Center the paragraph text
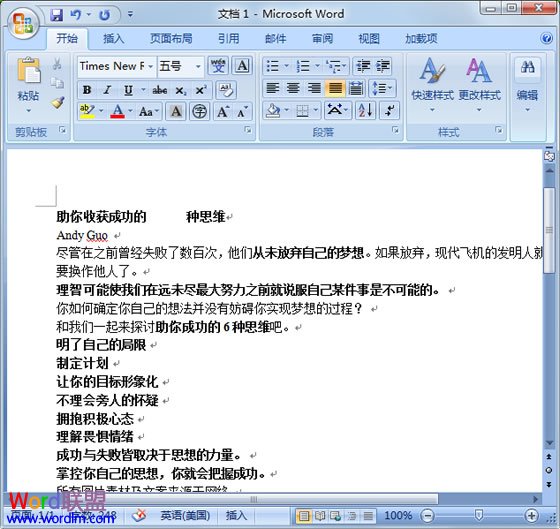This screenshot has width=560, height=529. click(293, 88)
